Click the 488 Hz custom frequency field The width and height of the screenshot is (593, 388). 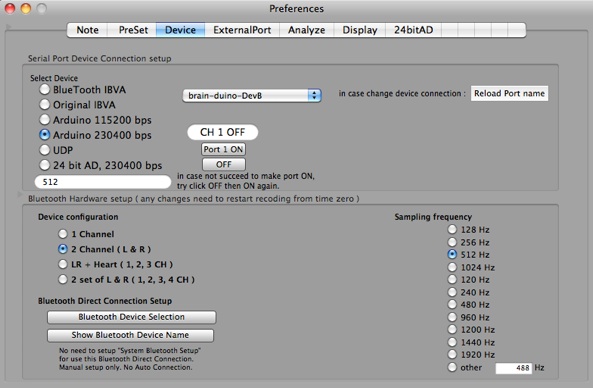coord(514,368)
